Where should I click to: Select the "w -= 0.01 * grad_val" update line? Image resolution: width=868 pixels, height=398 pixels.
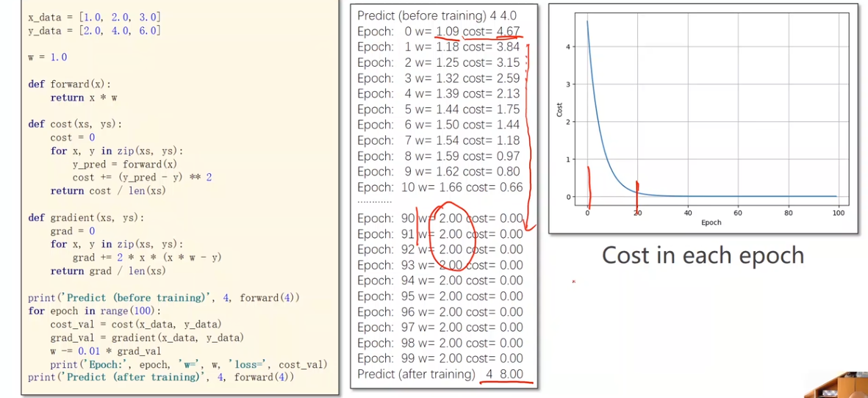(105, 351)
